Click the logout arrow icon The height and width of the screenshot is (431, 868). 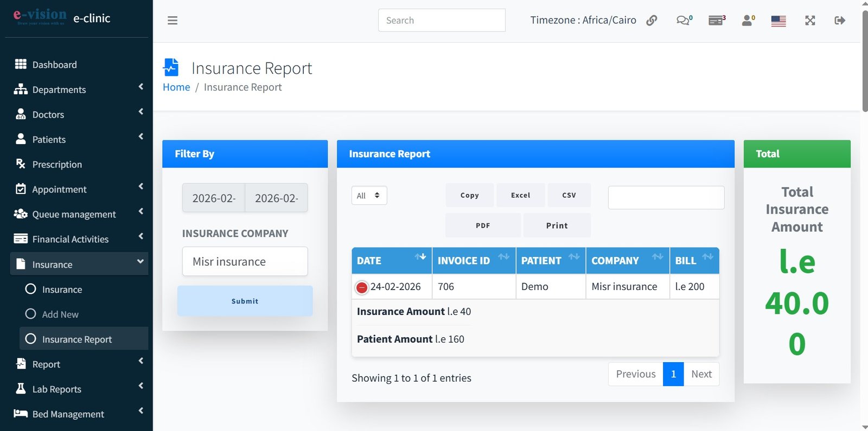coord(840,21)
